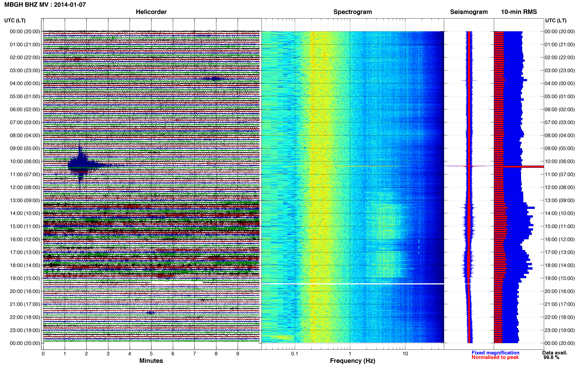Image resolution: width=588 pixels, height=368 pixels.
Task: Click 'UTC (LT)' header left of helicorder
Action: (x=15, y=20)
